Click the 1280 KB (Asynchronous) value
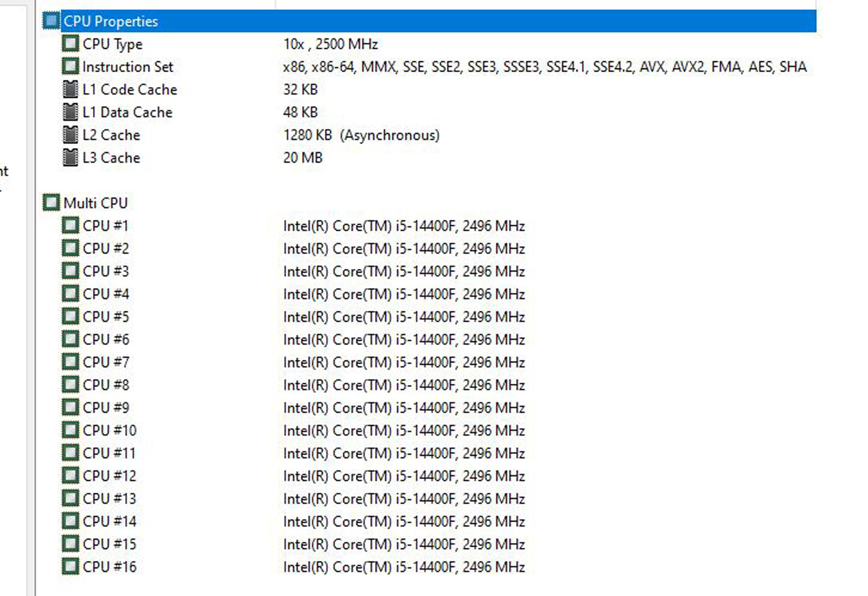 (361, 135)
